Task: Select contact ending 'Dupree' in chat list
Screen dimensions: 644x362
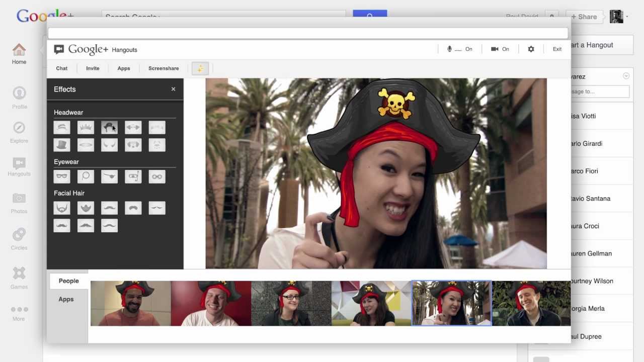Action: coord(602,336)
